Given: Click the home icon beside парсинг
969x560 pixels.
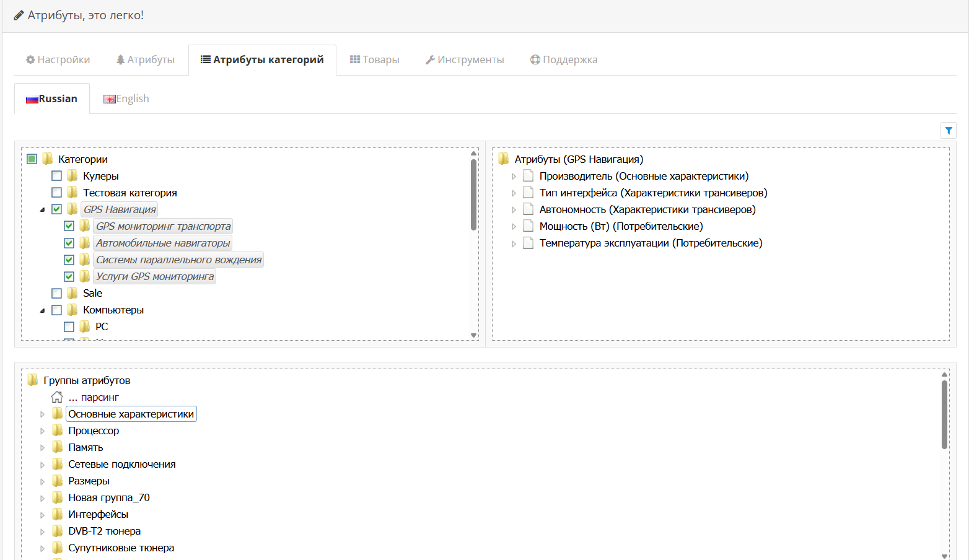Looking at the screenshot, I should (x=57, y=397).
